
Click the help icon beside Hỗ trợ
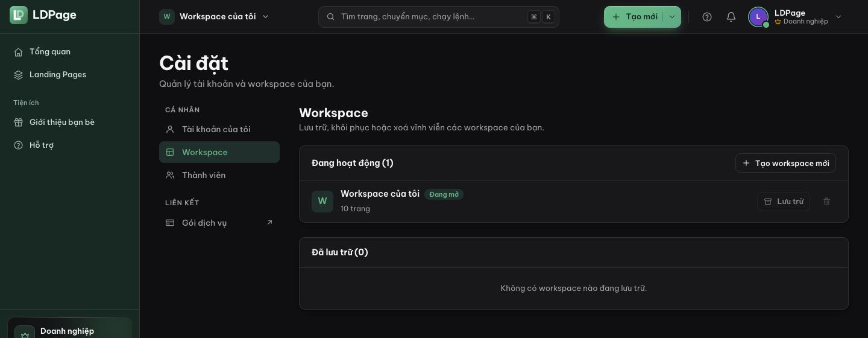pyautogui.click(x=19, y=145)
